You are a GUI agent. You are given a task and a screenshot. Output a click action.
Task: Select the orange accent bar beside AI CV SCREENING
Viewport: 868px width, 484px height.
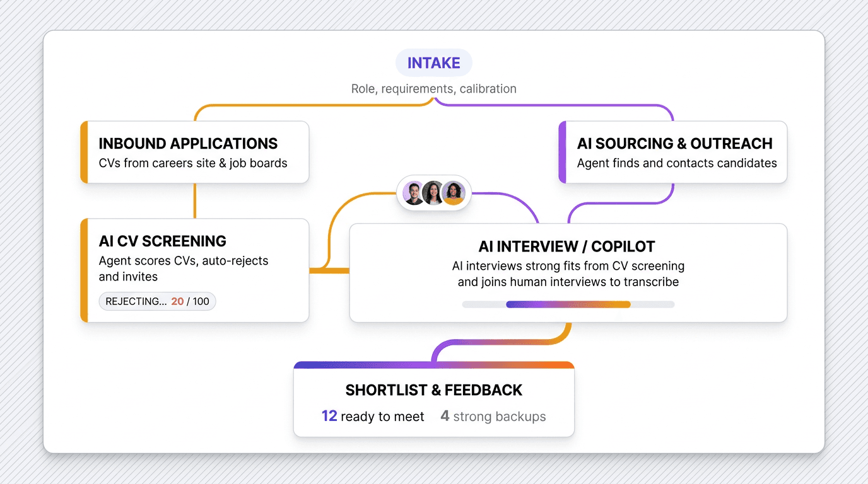pos(83,270)
